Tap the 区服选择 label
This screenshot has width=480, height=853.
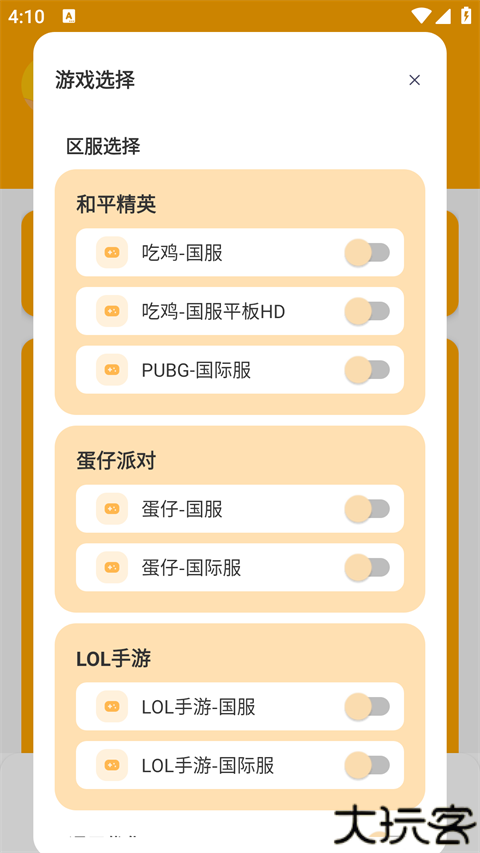pyautogui.click(x=103, y=146)
